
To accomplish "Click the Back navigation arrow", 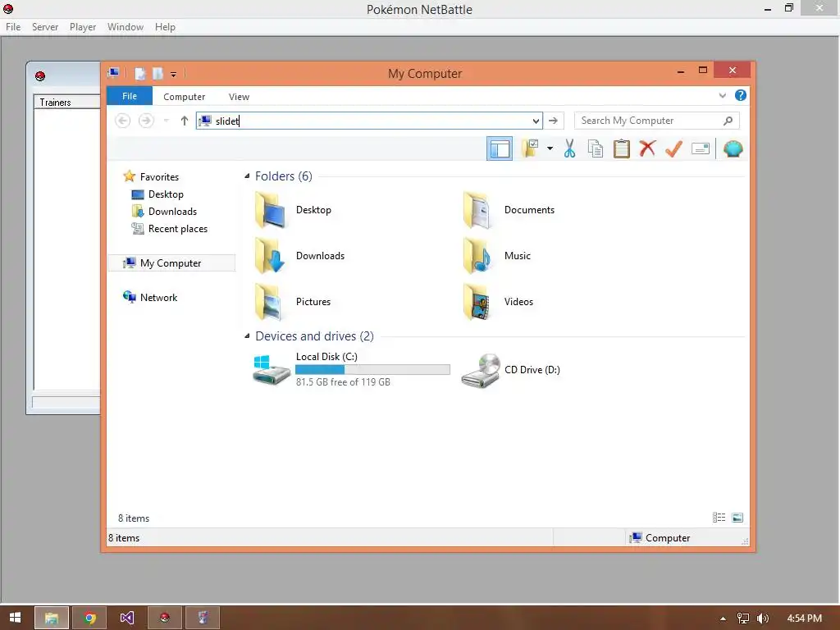I will point(123,121).
